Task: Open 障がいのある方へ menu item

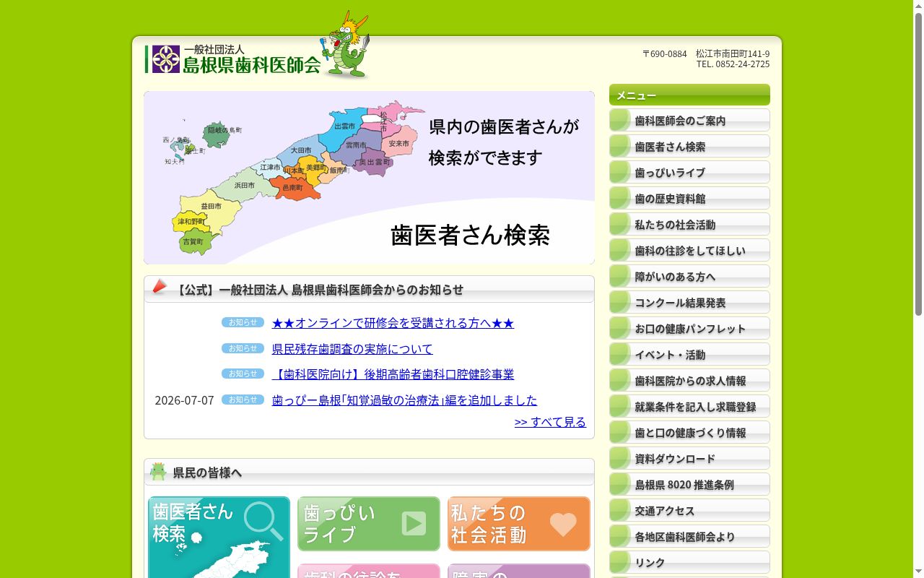Action: click(x=689, y=276)
